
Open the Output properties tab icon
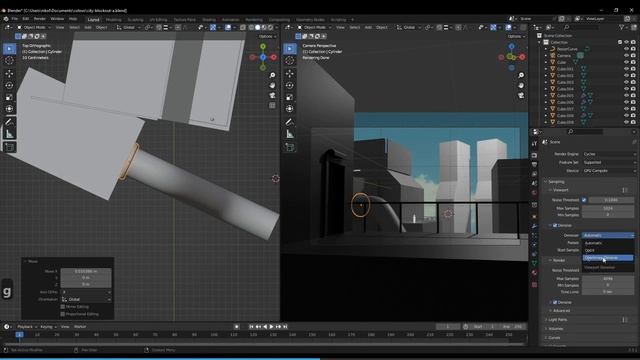point(534,164)
